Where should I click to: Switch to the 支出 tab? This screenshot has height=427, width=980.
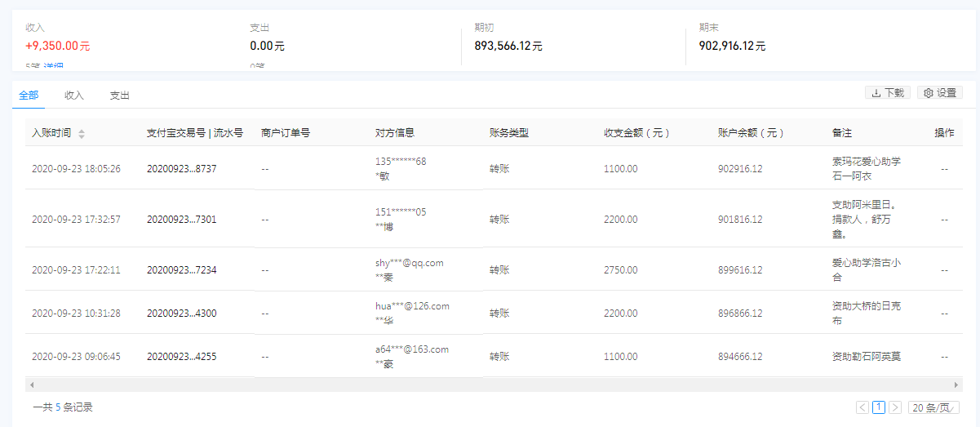[x=120, y=96]
